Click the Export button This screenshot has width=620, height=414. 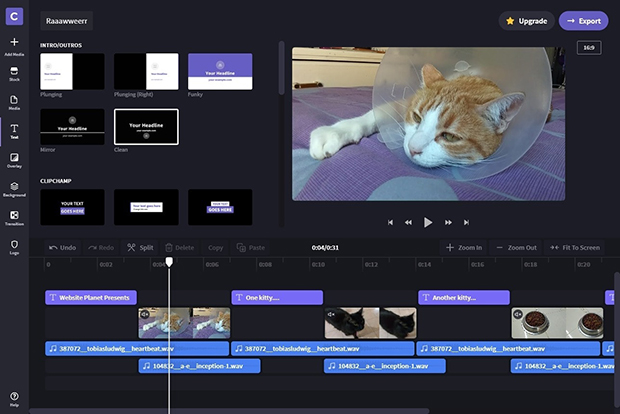pos(583,20)
